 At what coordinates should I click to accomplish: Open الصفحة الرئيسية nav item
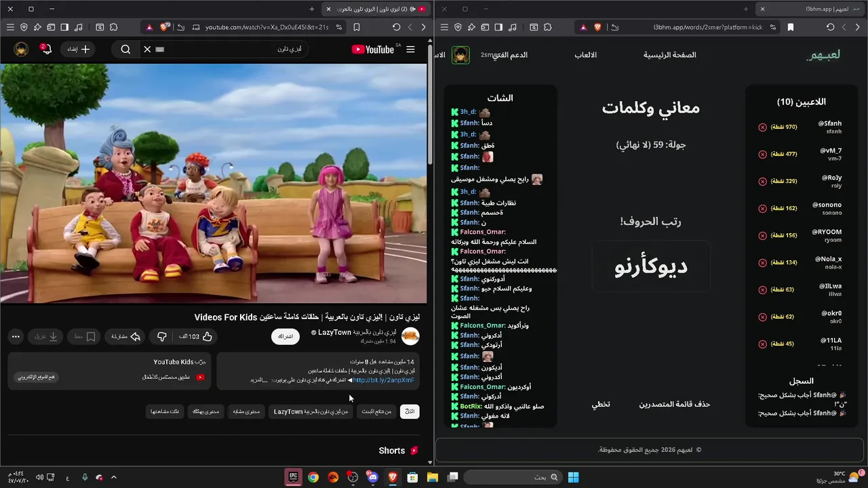coord(670,55)
